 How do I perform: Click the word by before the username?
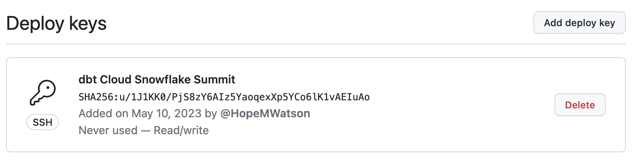tap(211, 114)
